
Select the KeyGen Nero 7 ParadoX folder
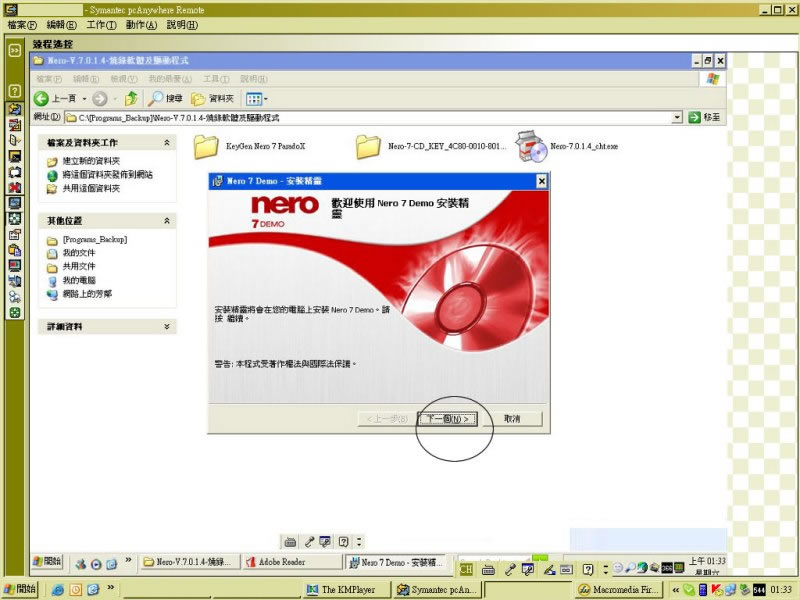pyautogui.click(x=249, y=147)
